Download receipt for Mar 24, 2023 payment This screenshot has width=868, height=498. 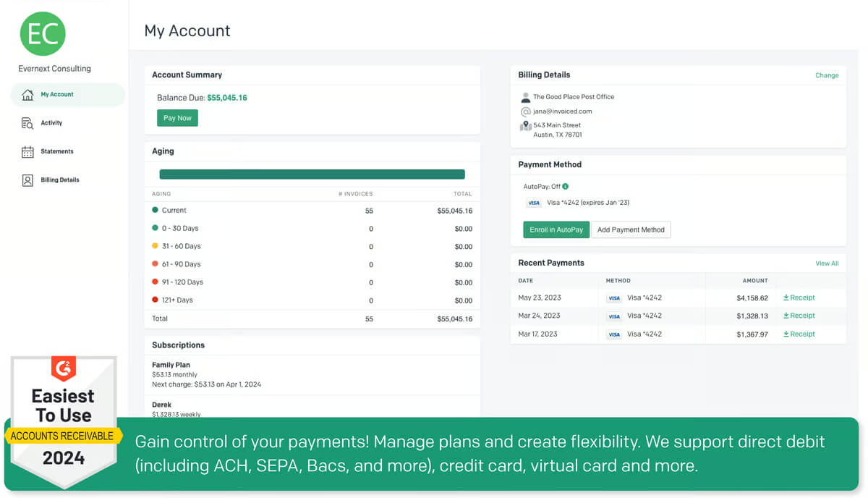[799, 316]
